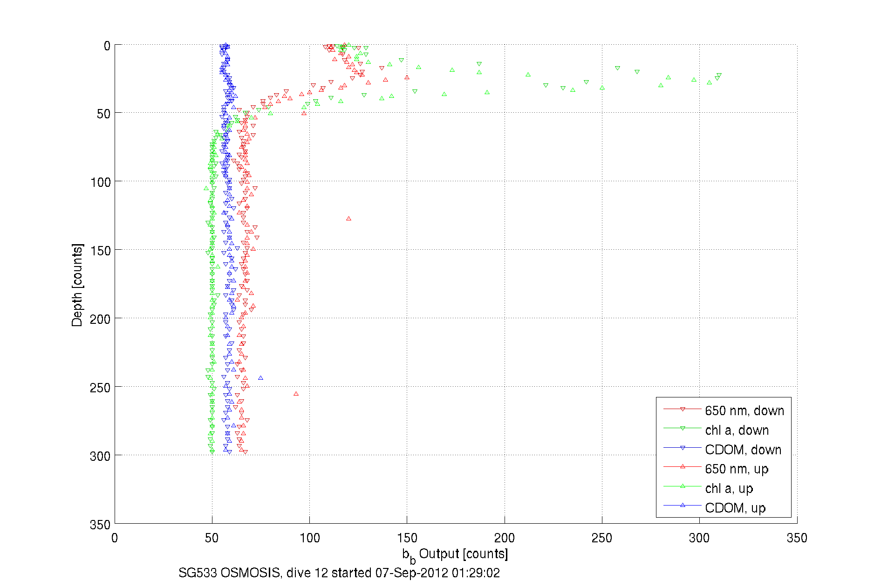Click the blue outlier triangle near depth 243
This screenshot has height=588, width=881.
coord(260,378)
